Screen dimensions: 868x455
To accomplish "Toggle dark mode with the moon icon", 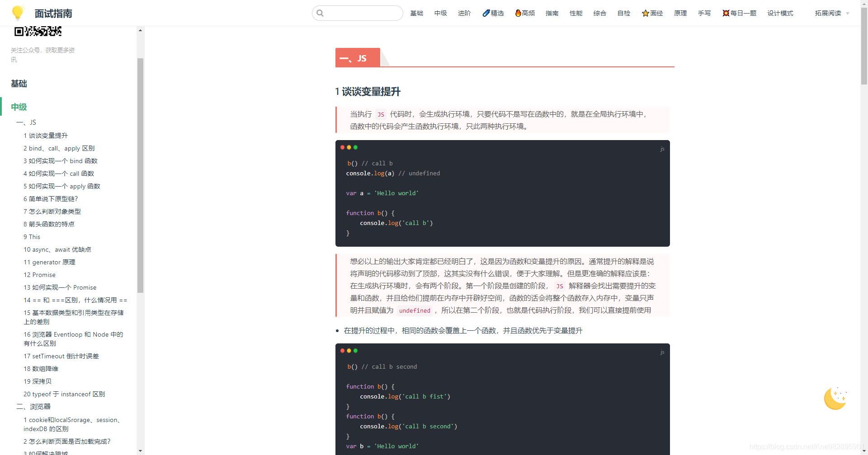I will tap(835, 399).
